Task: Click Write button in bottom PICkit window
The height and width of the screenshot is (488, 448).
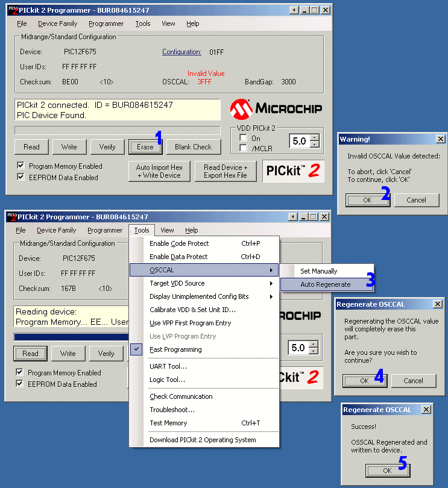Action: pyautogui.click(x=68, y=354)
